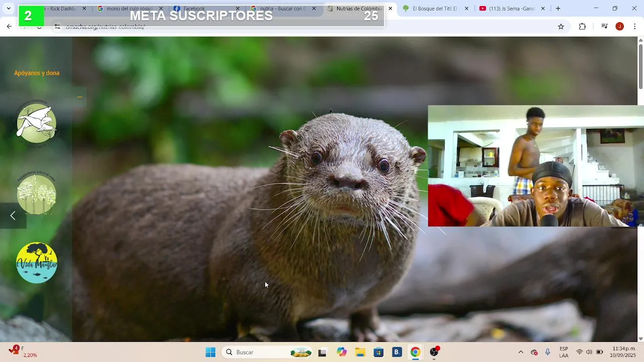Bookmark this page with the star icon
Image resolution: width=644 pixels, height=362 pixels.
[x=561, y=27]
